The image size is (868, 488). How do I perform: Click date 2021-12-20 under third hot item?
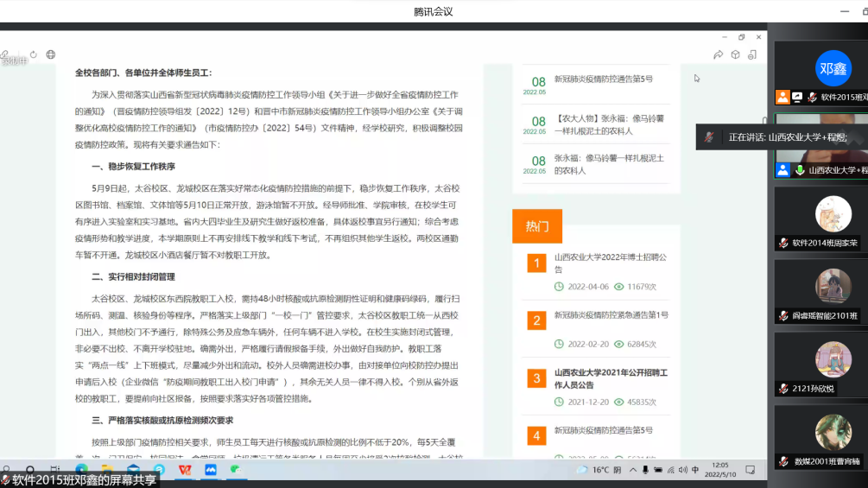click(x=588, y=402)
